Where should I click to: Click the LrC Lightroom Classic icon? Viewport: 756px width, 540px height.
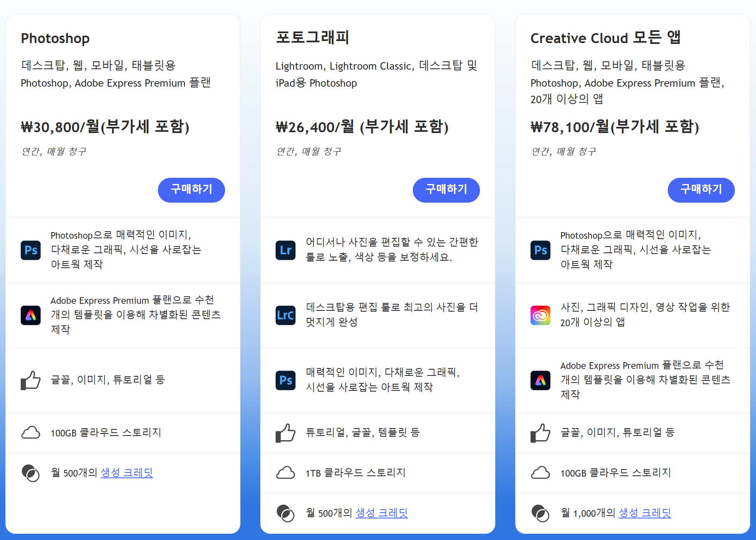tap(285, 315)
